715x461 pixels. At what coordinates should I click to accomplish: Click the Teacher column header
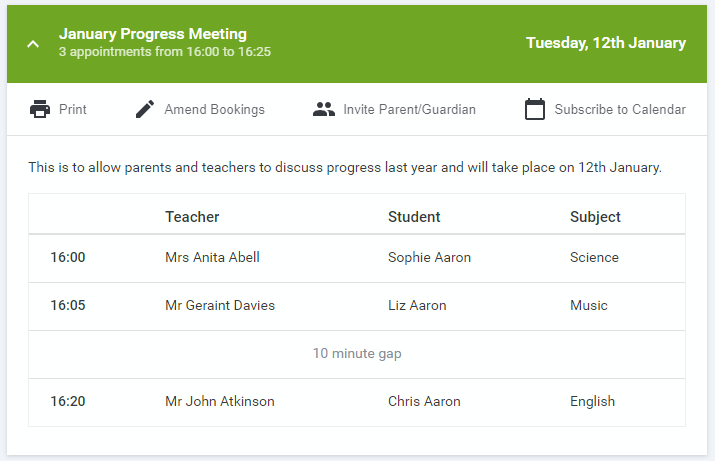coord(192,217)
